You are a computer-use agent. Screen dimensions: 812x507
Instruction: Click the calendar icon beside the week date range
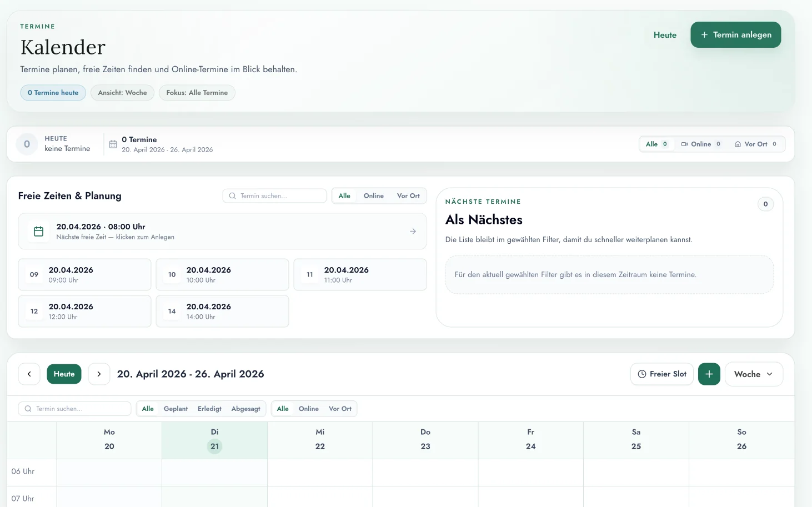click(x=113, y=143)
